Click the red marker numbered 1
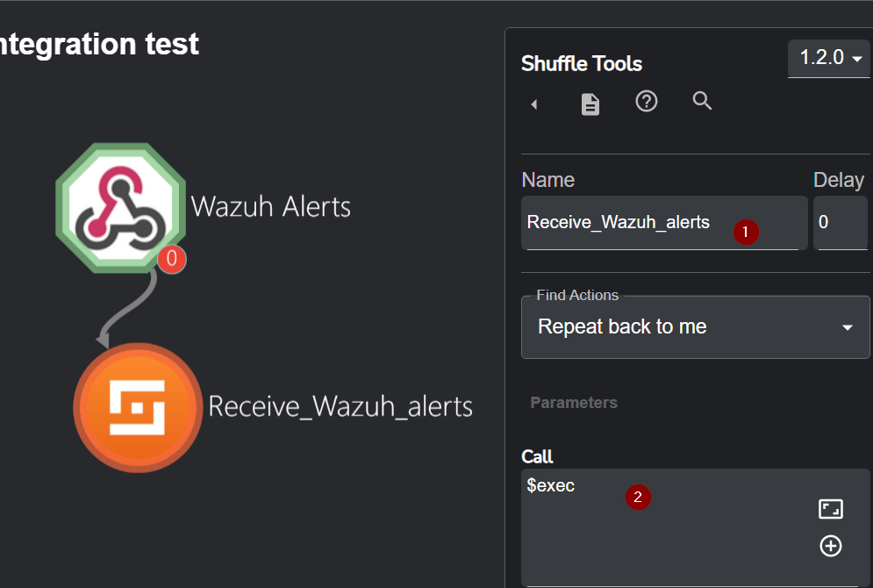 746,232
